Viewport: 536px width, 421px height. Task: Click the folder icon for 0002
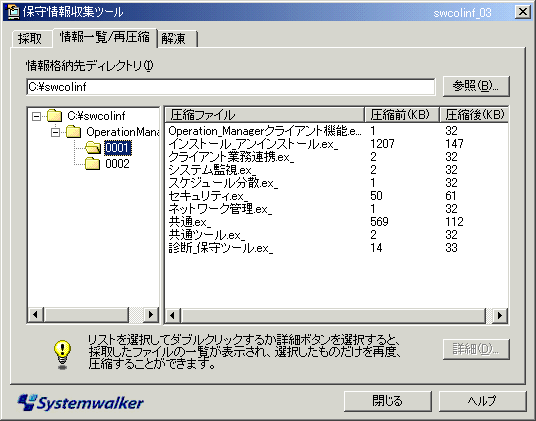click(x=93, y=164)
